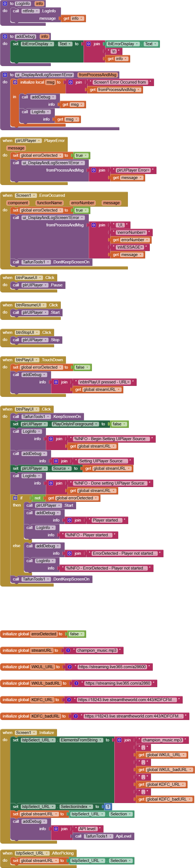Open comment icon on WKUL_badURL global
This screenshot has width=195, height=868.
pos(76,683)
